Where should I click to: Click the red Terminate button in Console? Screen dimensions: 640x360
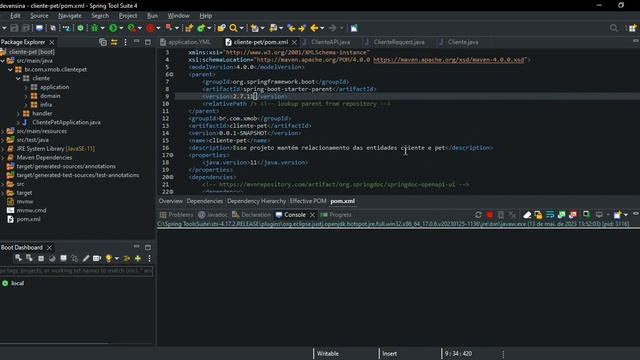point(489,215)
